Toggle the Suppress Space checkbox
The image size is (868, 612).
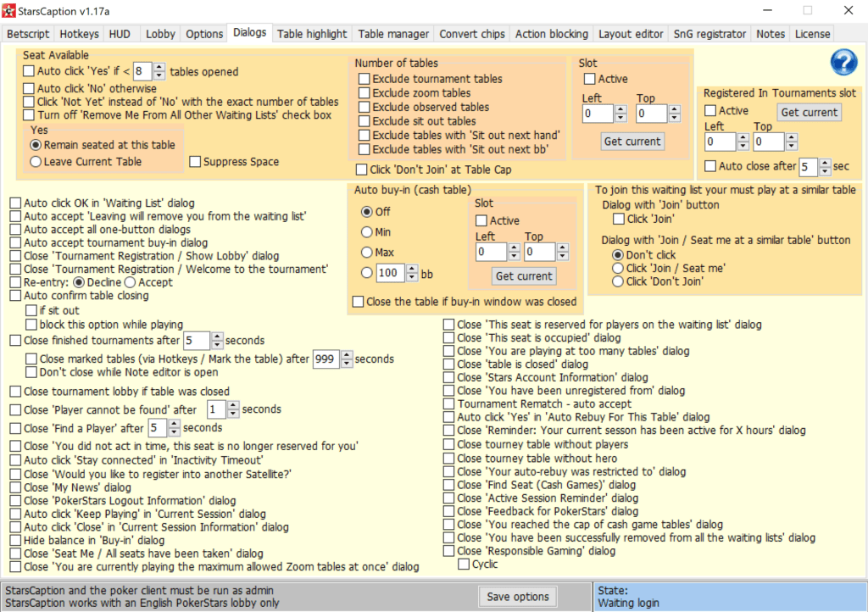pos(195,162)
